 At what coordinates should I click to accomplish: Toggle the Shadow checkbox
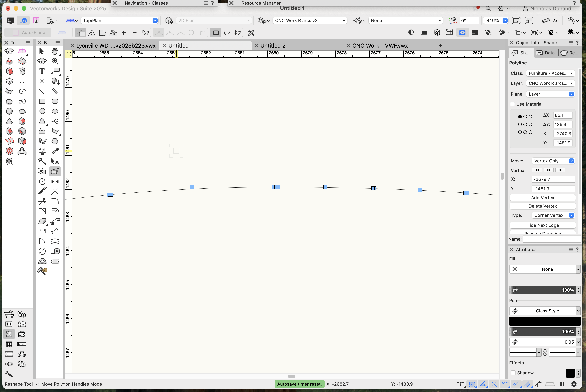pyautogui.click(x=513, y=373)
